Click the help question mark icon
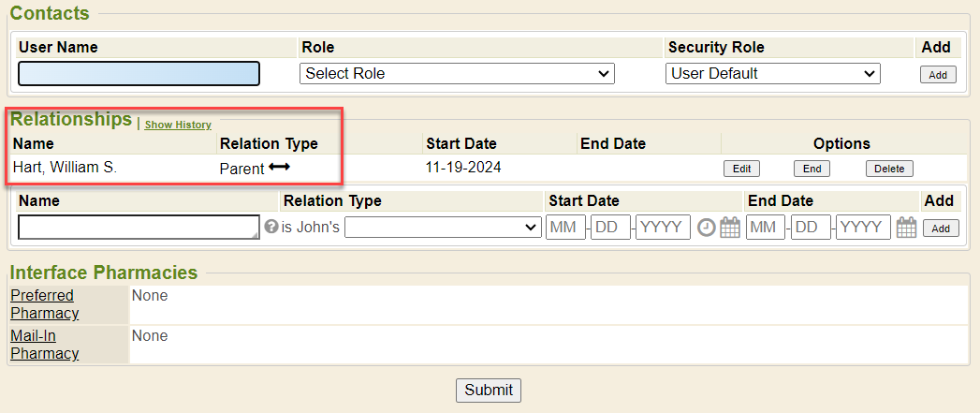Image resolution: width=980 pixels, height=413 pixels. (271, 227)
